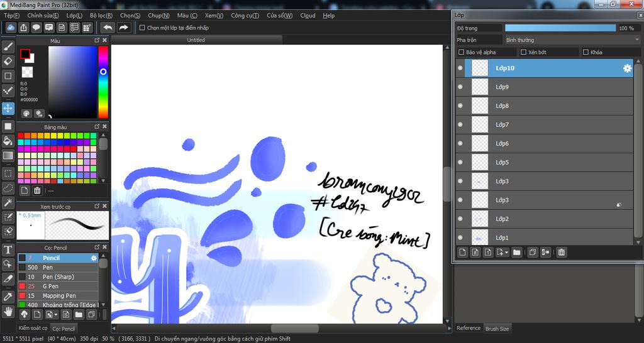Choose the Pen (Sharp) brush
Viewport: 644px width, 343px height.
[57, 277]
